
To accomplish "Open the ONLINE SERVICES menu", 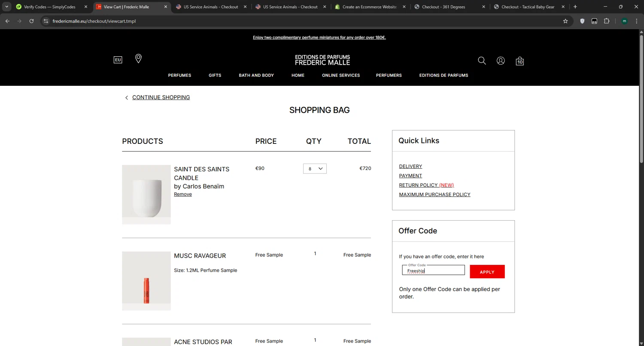I will coord(341,75).
